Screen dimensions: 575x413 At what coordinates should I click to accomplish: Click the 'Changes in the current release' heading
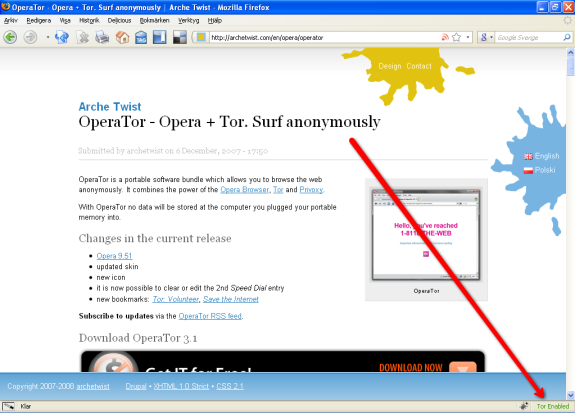(x=155, y=238)
